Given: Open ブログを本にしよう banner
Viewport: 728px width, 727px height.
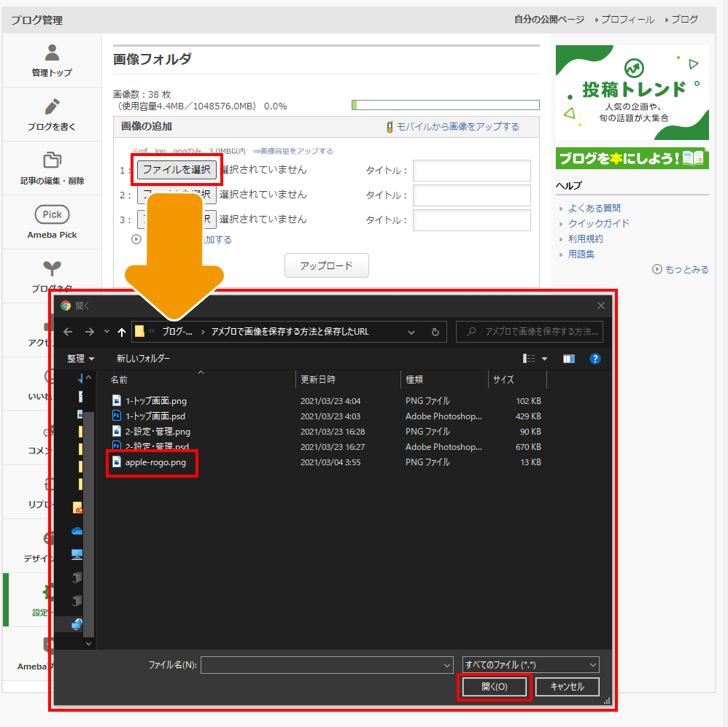Looking at the screenshot, I should 632,158.
